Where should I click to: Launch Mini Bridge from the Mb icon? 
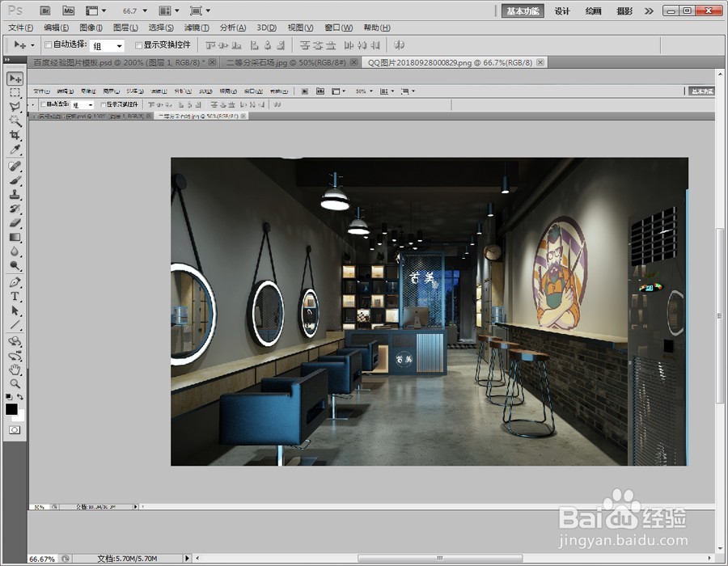click(x=68, y=11)
